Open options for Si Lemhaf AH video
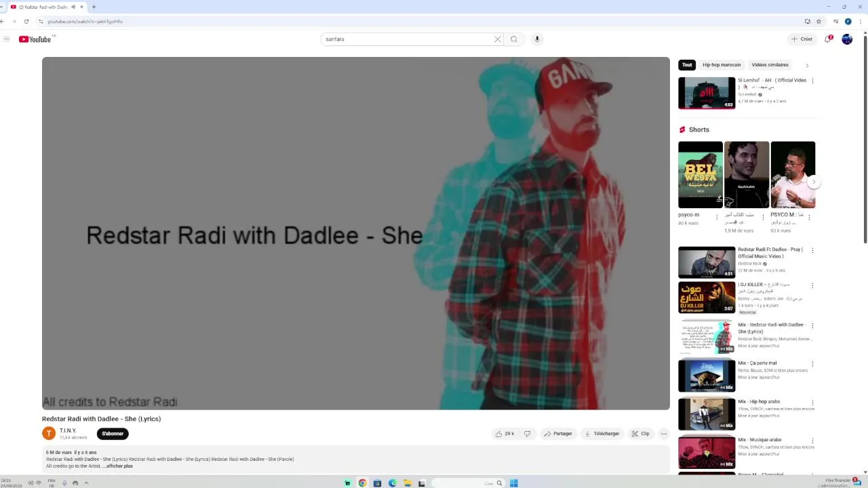The height and width of the screenshot is (488, 868). [x=812, y=81]
